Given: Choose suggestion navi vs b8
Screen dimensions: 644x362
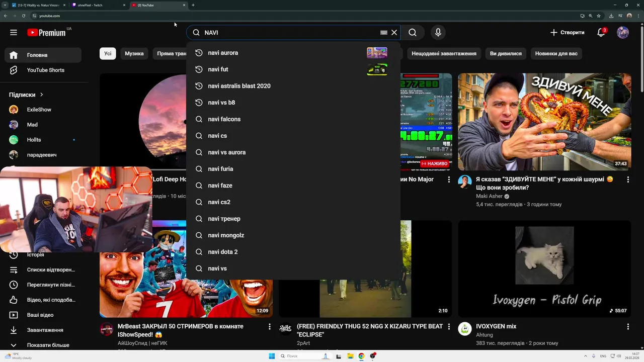Looking at the screenshot, I should click(x=293, y=103).
